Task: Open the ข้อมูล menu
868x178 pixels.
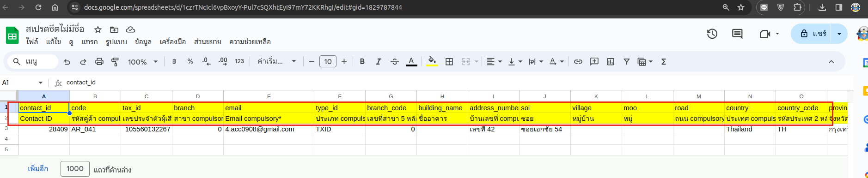Action: click(x=143, y=42)
